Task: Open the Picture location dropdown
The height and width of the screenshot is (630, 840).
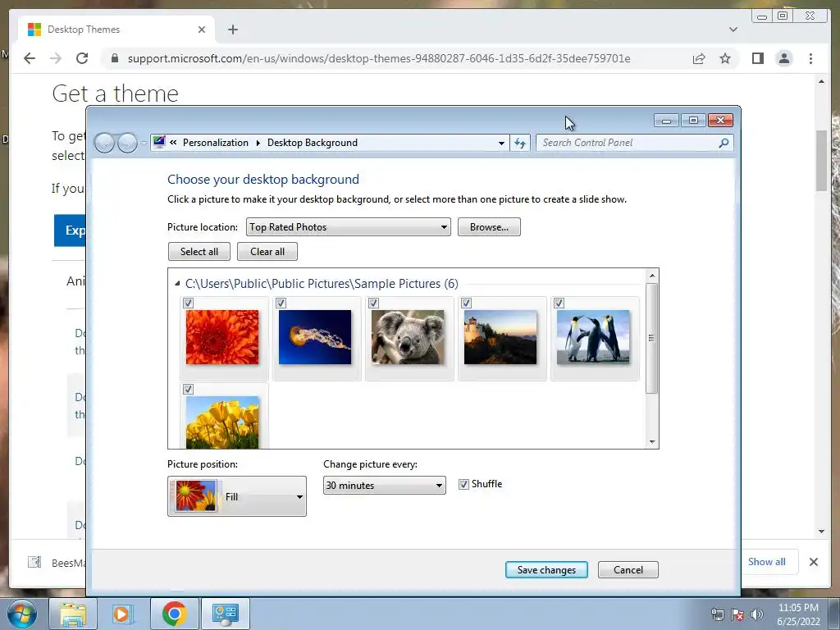Action: click(x=348, y=227)
